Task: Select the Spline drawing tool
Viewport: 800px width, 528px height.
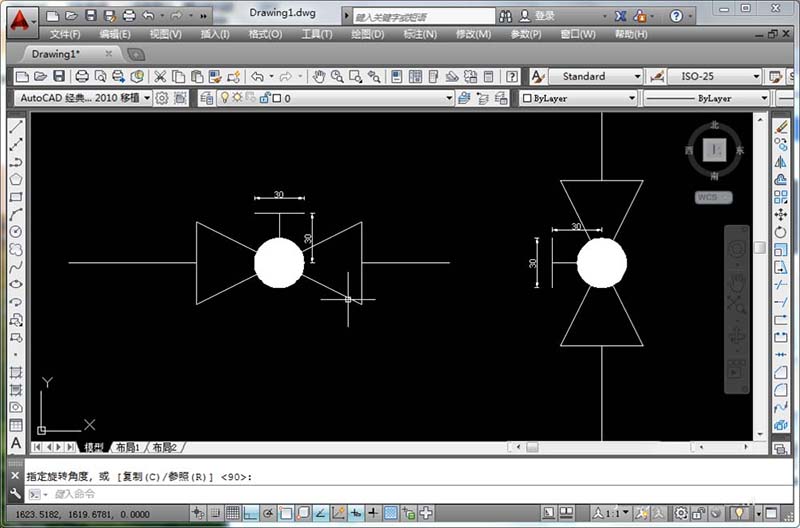Action: [16, 267]
